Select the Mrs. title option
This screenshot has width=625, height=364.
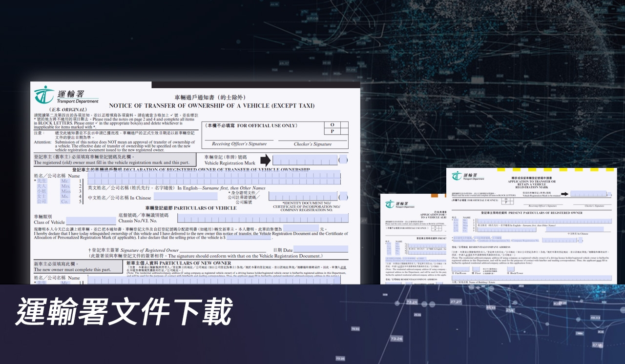point(65,186)
